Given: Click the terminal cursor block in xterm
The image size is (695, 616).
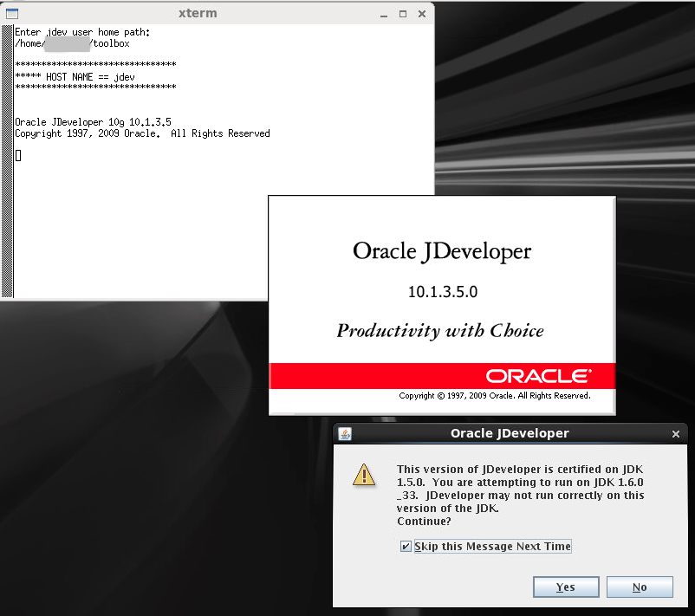Looking at the screenshot, I should click(18, 156).
